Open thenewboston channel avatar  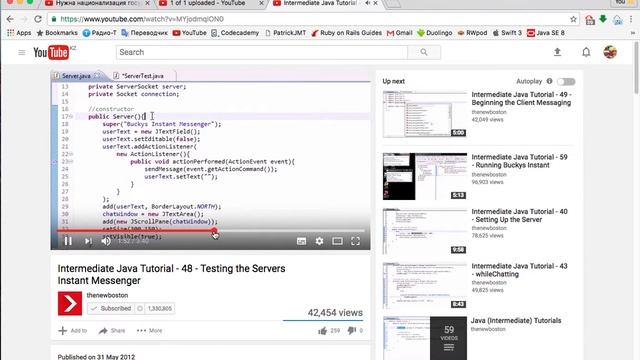point(70,303)
